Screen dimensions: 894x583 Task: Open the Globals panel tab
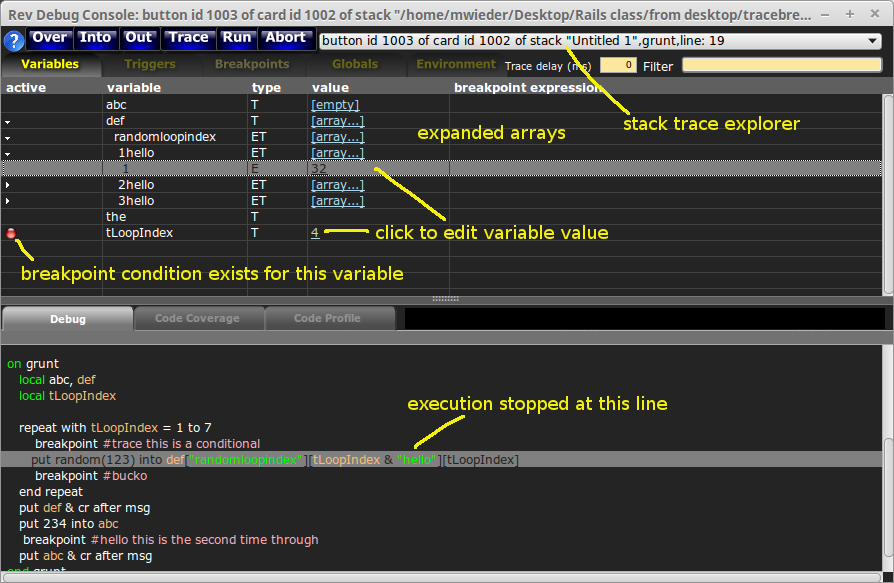tap(355, 63)
